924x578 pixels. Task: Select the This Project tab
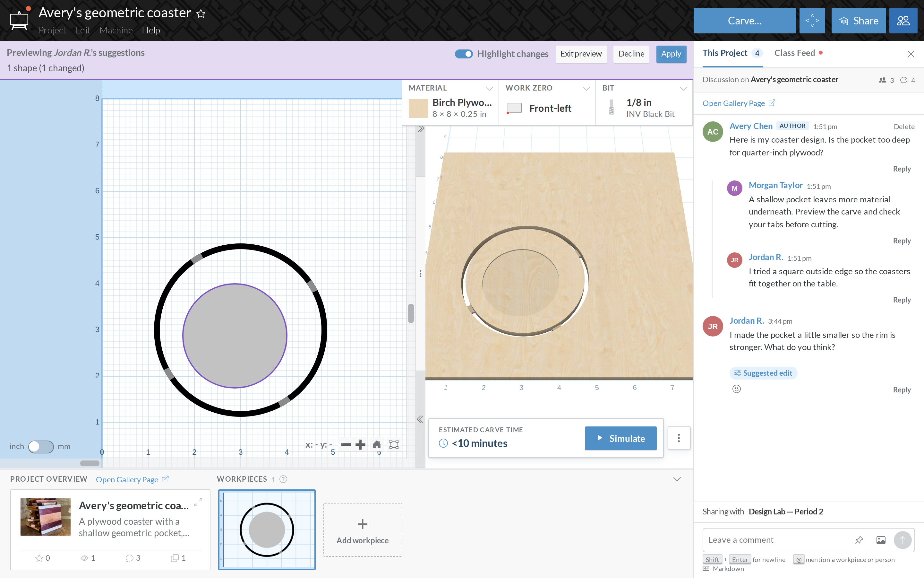click(732, 53)
